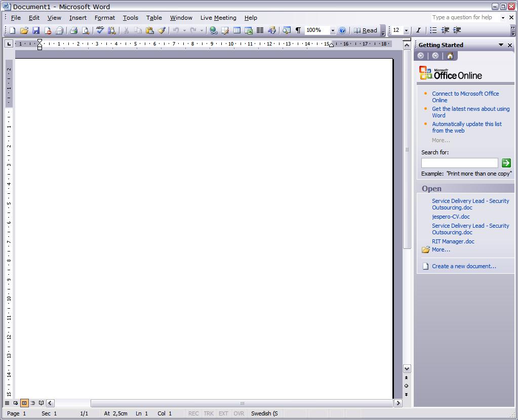Switch to Web Layout view button
Image resolution: width=518 pixels, height=420 pixels.
(x=16, y=403)
